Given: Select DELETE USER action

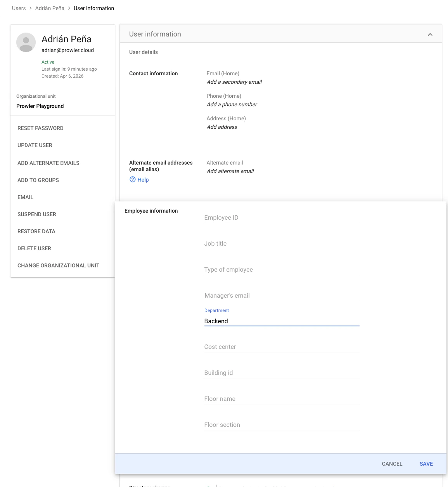Looking at the screenshot, I should click(x=34, y=248).
